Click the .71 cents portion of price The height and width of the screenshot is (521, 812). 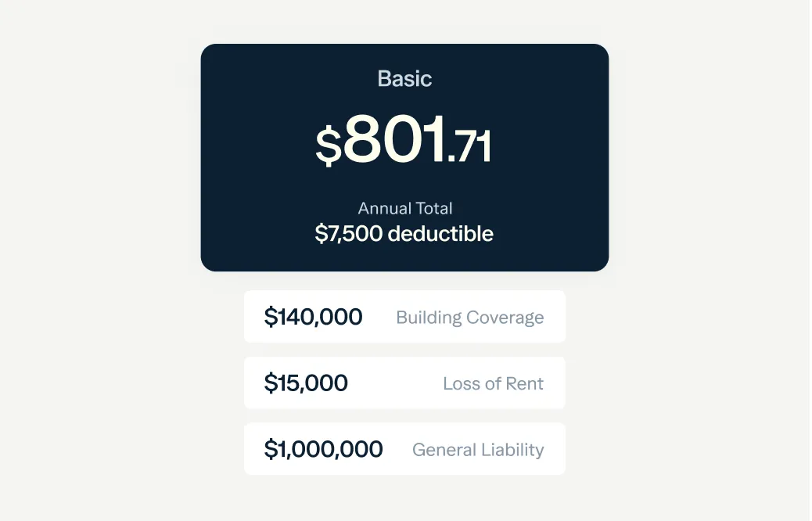[x=470, y=147]
